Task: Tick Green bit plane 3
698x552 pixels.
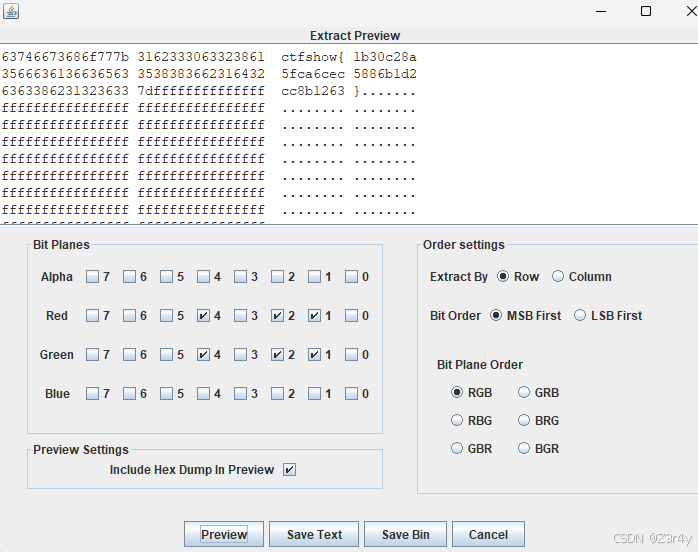Action: tap(240, 355)
